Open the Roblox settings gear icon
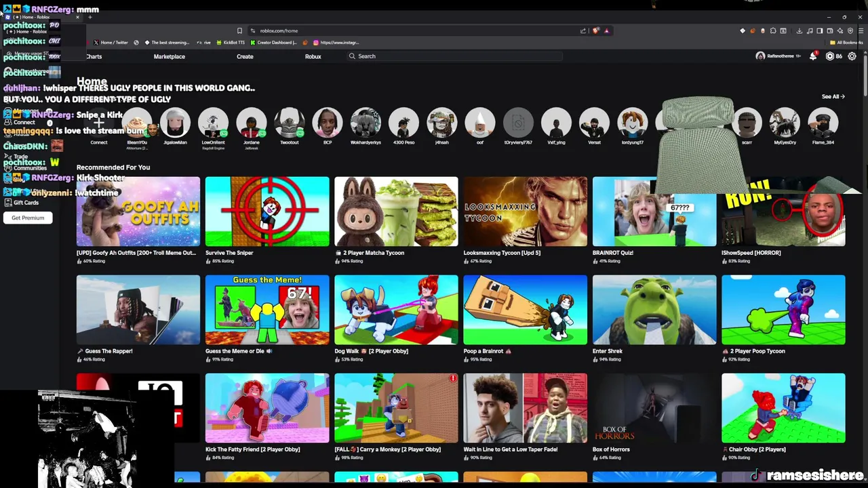Viewport: 868px width, 488px height. (x=852, y=56)
